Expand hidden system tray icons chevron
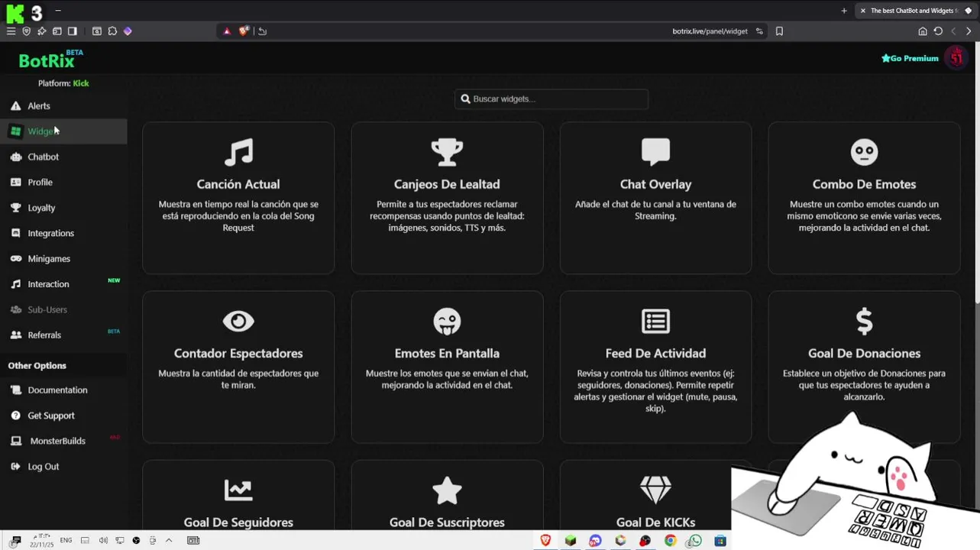This screenshot has height=550, width=980. coord(169,540)
